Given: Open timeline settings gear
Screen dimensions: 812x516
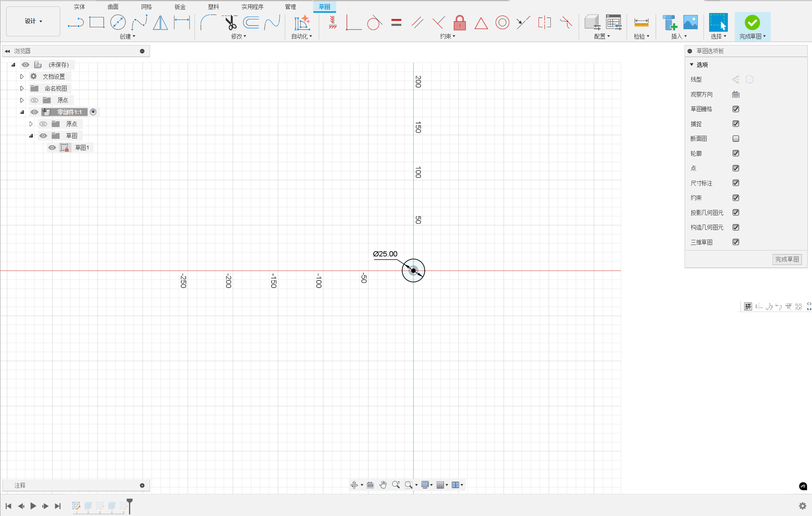Looking at the screenshot, I should pyautogui.click(x=803, y=506).
